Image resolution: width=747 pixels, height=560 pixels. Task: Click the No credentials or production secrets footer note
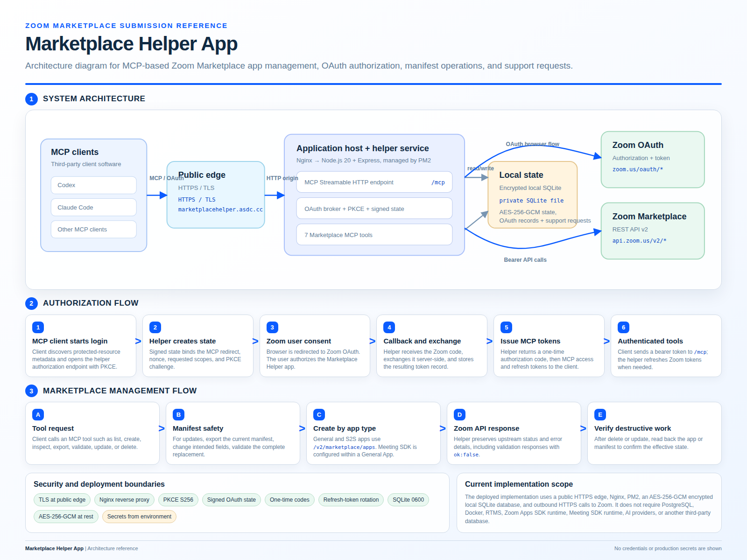(668, 549)
